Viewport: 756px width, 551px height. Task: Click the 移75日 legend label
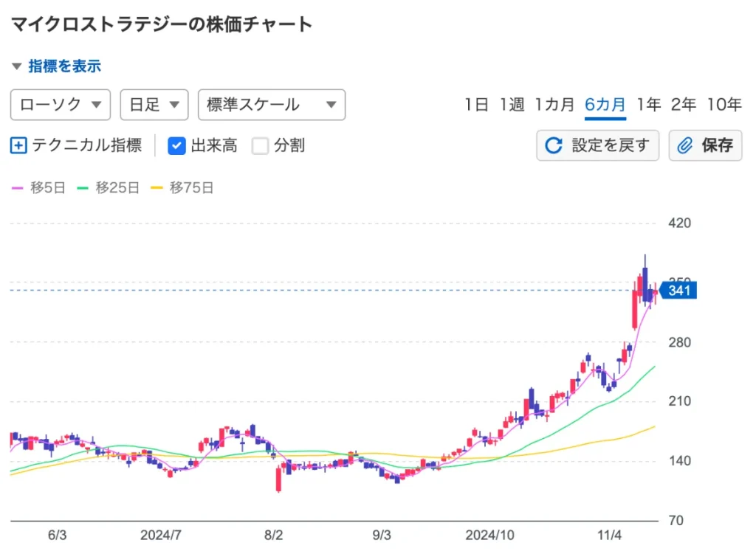point(191,188)
